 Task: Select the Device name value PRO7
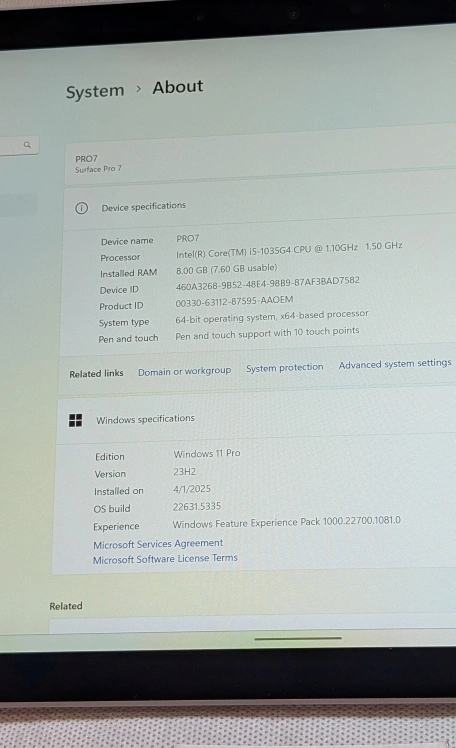188,238
